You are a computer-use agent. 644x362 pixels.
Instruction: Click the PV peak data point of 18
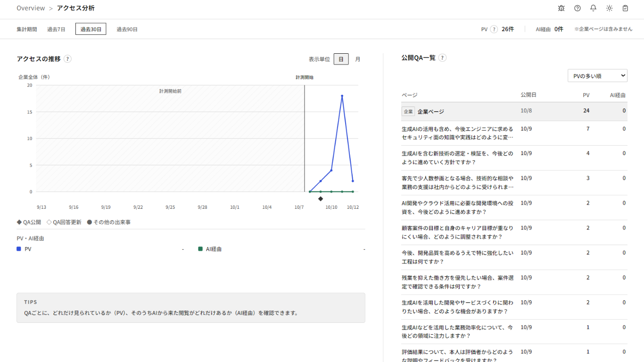pos(342,96)
